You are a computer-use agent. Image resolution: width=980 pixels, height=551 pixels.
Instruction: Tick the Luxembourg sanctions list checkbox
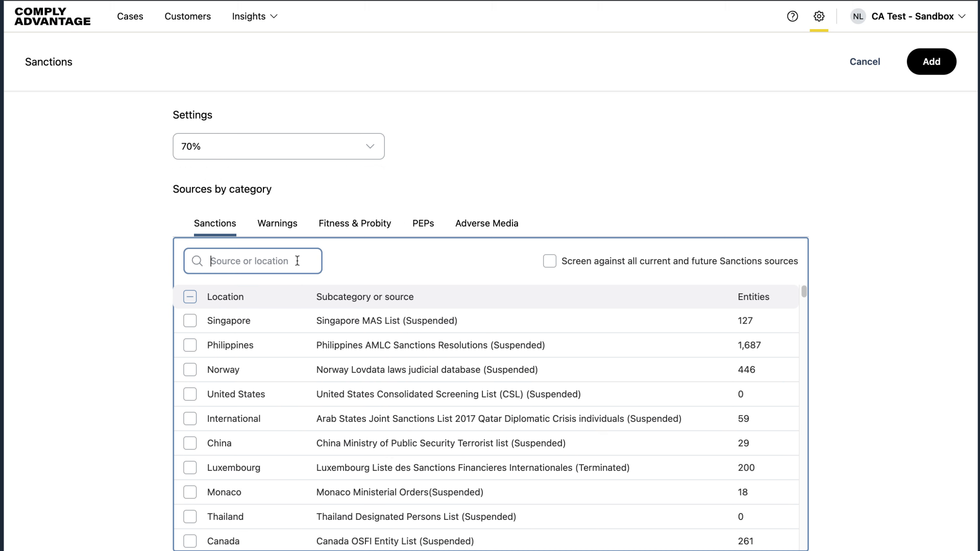coord(190,468)
